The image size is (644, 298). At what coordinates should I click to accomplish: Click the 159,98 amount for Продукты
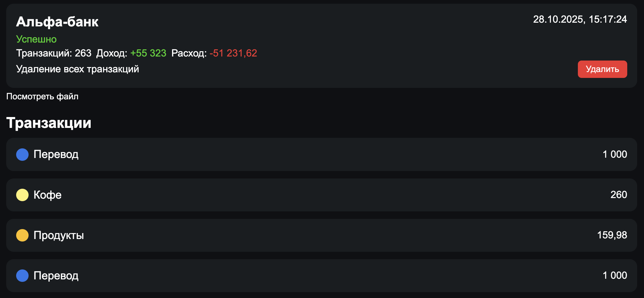click(x=612, y=235)
